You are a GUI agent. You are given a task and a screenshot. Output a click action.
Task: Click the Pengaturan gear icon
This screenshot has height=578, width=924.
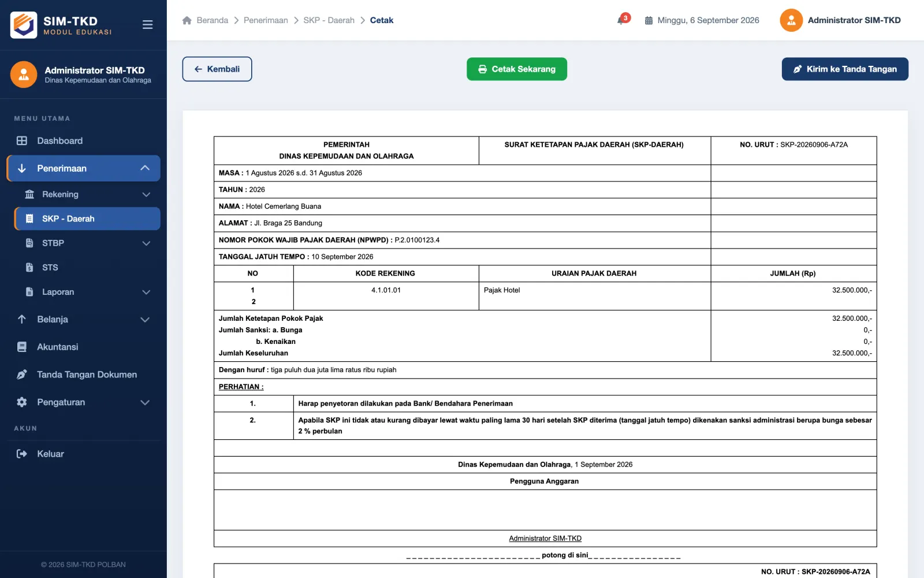[x=22, y=402]
